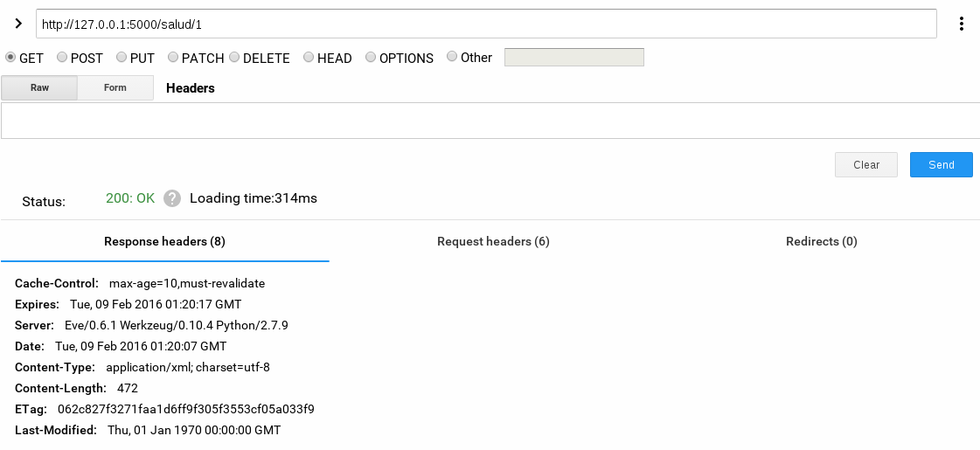Open the Redirects (0) tab
980x450 pixels.
(821, 241)
